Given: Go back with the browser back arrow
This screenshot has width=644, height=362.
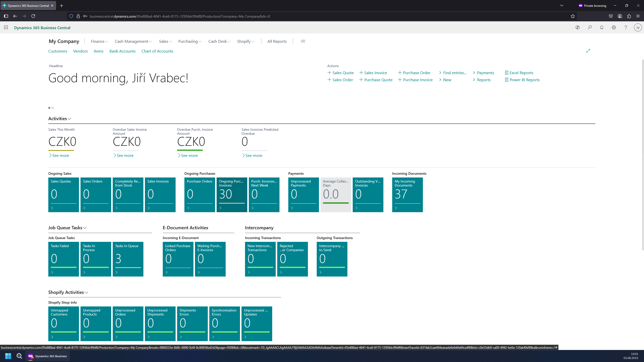Looking at the screenshot, I should tap(15, 16).
